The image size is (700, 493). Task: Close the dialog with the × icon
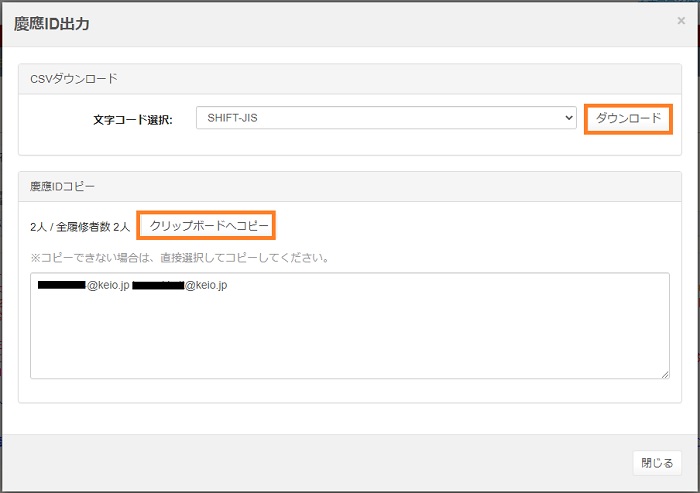(681, 20)
